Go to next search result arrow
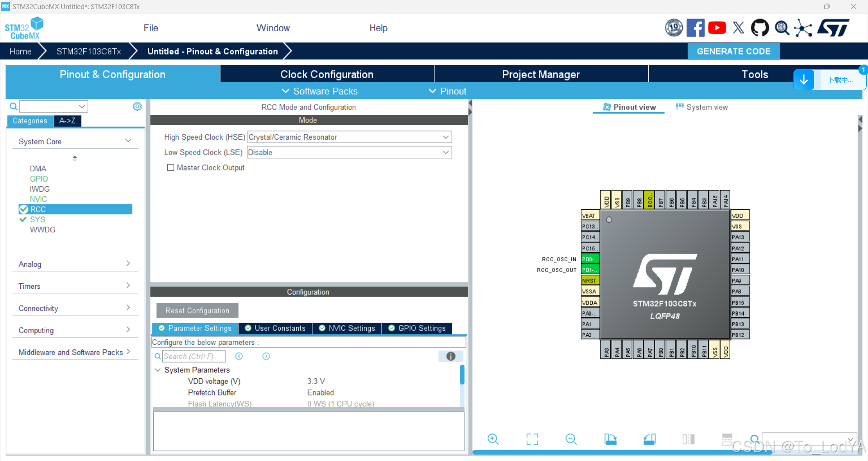Viewport: 868px width, 461px height. pos(266,356)
